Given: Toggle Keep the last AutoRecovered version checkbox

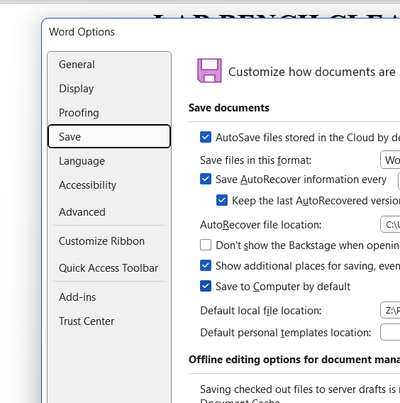Looking at the screenshot, I should (222, 200).
